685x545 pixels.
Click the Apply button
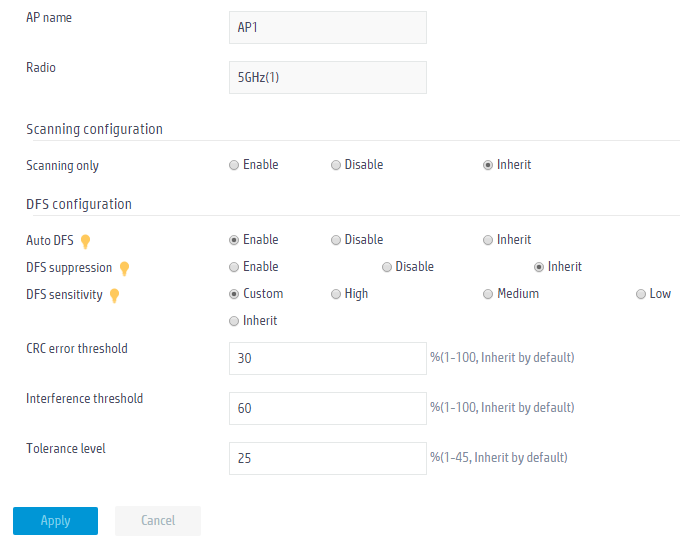55,521
